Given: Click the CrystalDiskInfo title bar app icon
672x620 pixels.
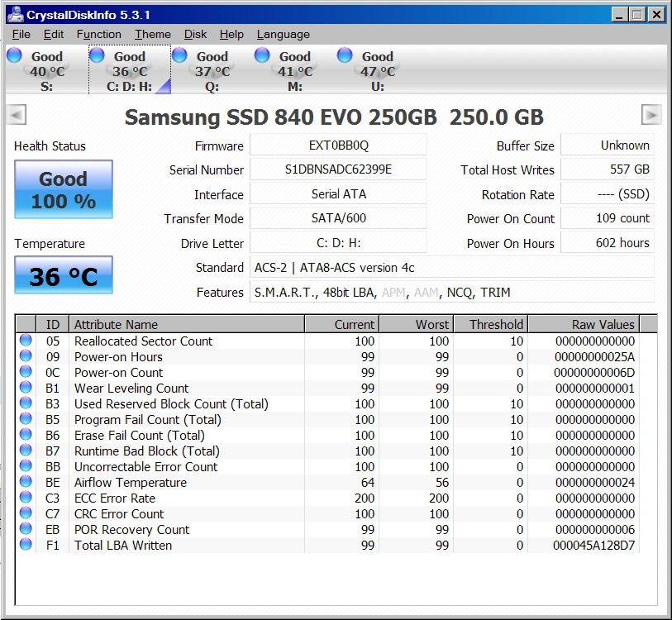Looking at the screenshot, I should pos(15,15).
